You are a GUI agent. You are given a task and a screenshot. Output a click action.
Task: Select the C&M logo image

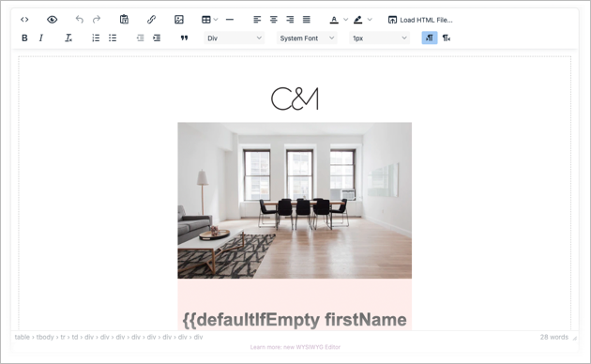[295, 99]
